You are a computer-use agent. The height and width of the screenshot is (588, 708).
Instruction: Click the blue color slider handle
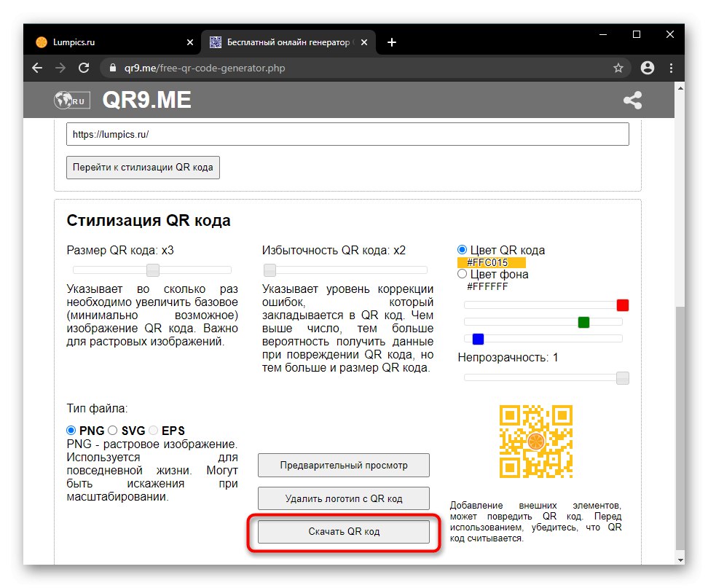tap(478, 339)
